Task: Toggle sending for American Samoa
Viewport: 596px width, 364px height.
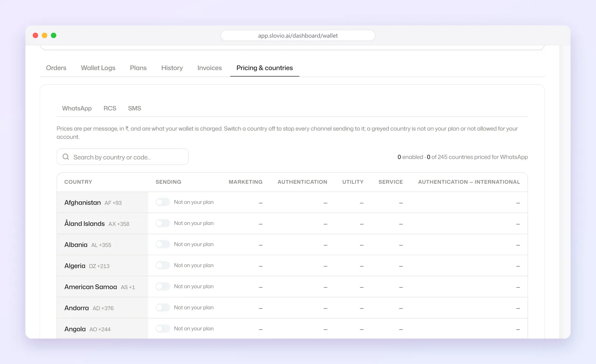Action: point(163,287)
